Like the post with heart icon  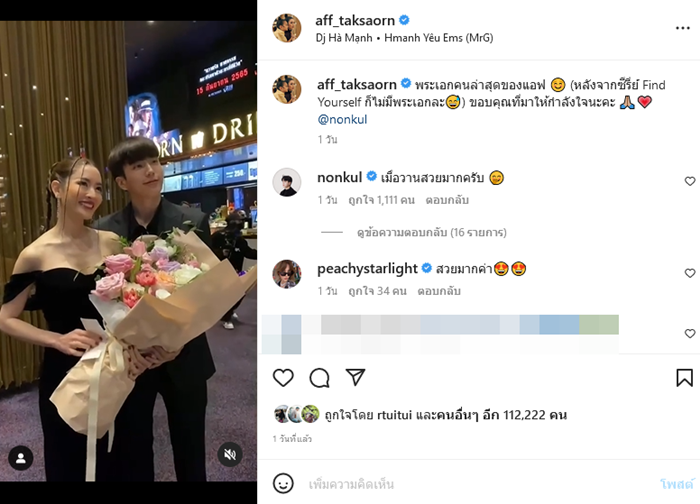[283, 378]
